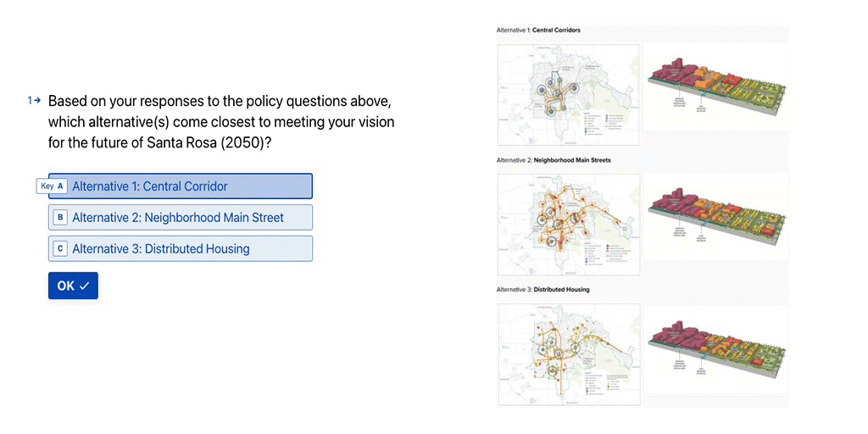Viewport: 868px width, 434px height.
Task: Confirm the answer with the OK button
Action: pyautogui.click(x=73, y=286)
